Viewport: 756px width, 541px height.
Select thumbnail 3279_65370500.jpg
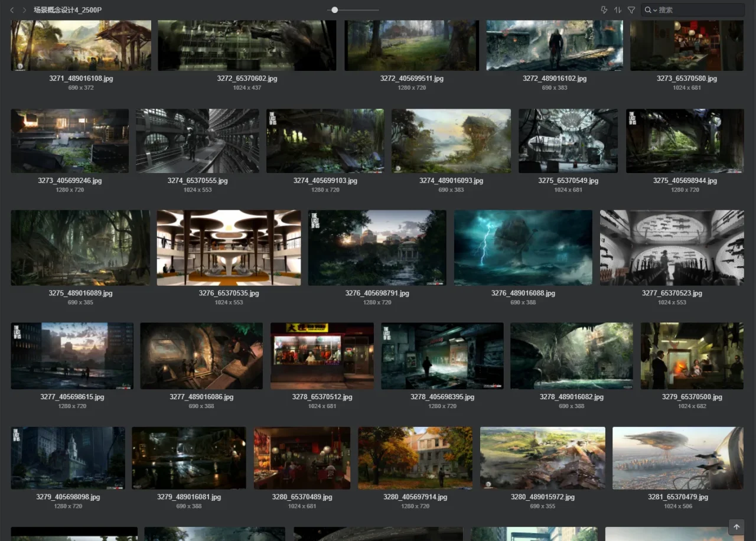tap(692, 356)
